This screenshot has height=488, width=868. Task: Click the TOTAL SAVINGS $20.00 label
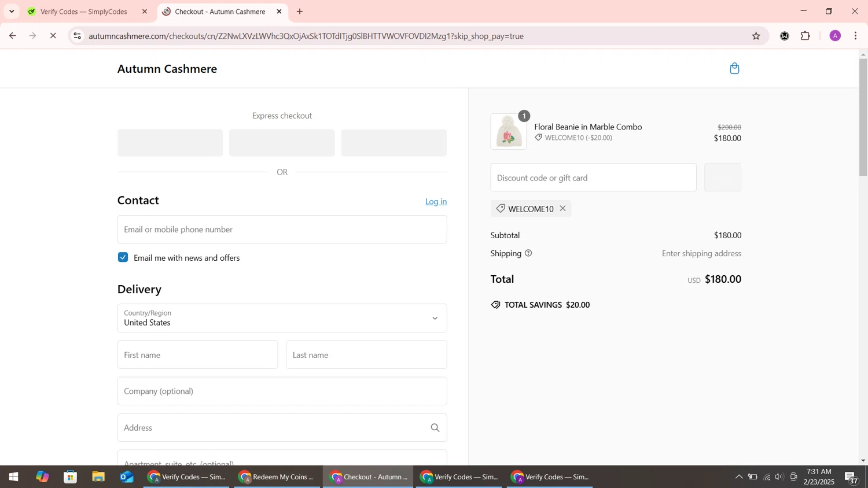(547, 305)
